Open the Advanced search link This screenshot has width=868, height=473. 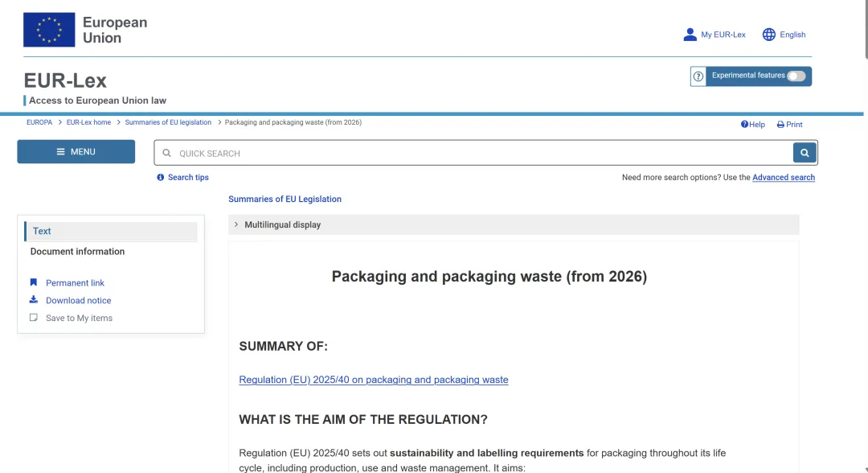[x=784, y=177]
